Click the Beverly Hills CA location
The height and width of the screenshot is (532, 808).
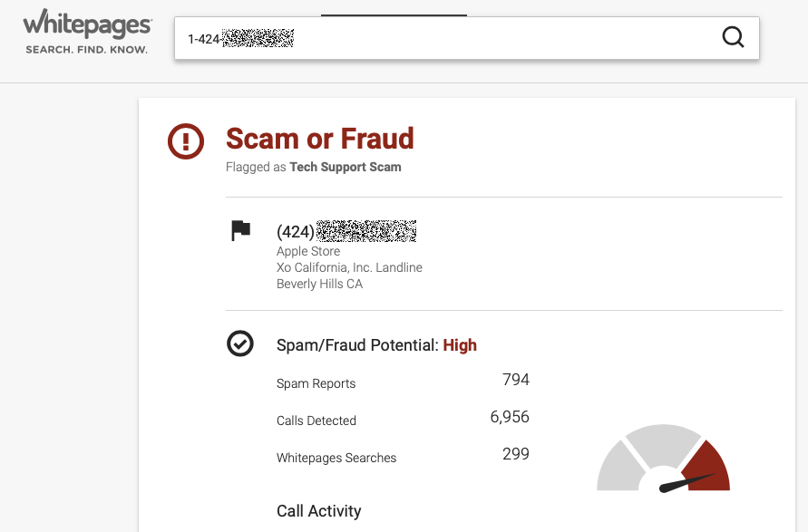coord(319,284)
